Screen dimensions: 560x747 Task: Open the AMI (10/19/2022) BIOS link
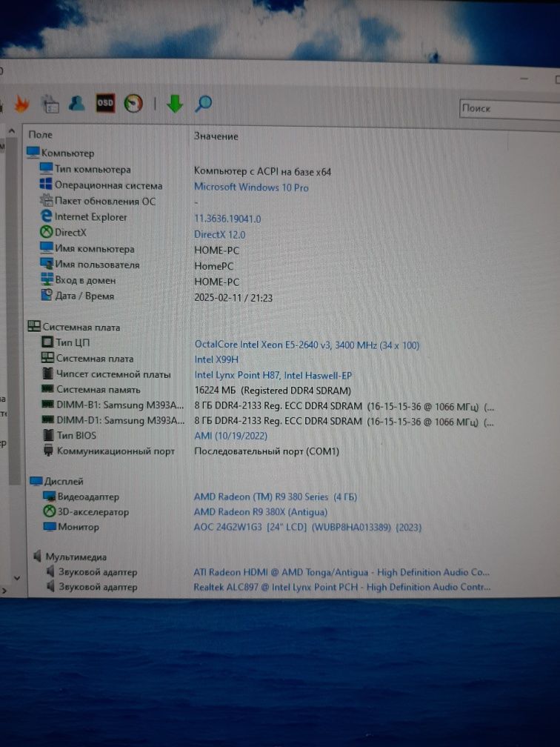(230, 436)
